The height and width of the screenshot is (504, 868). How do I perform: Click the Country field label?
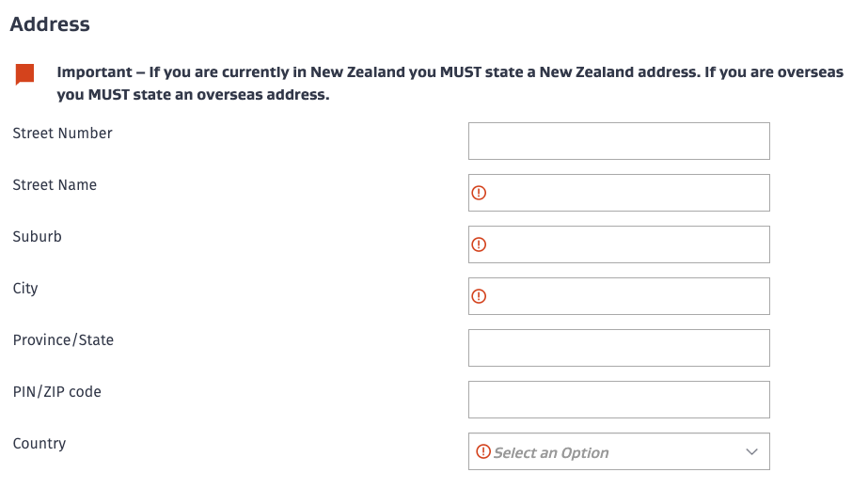tap(39, 444)
